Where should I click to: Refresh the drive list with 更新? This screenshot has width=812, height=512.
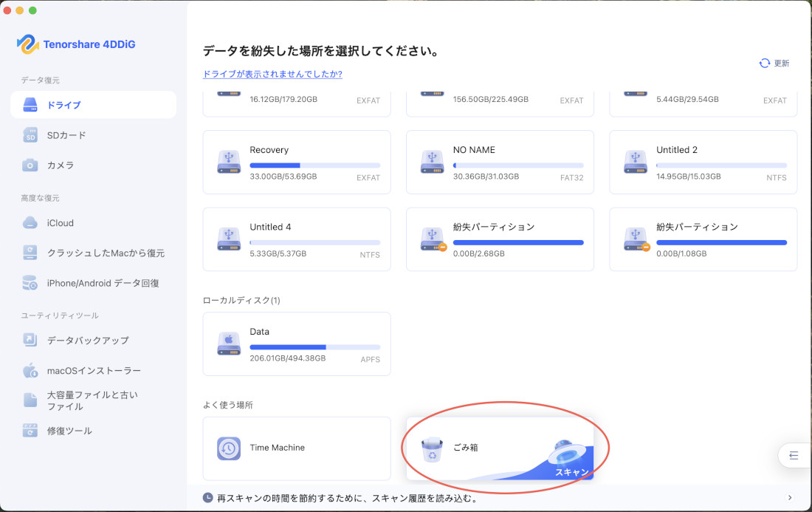(x=774, y=63)
